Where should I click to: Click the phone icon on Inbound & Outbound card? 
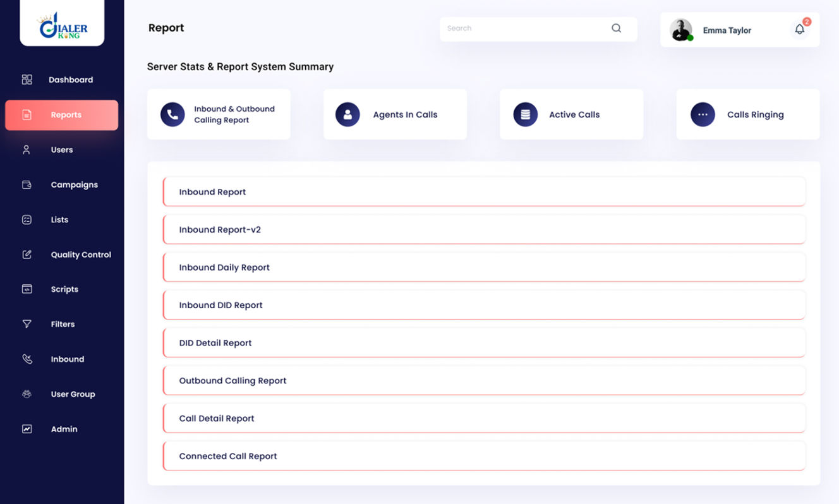(x=172, y=115)
